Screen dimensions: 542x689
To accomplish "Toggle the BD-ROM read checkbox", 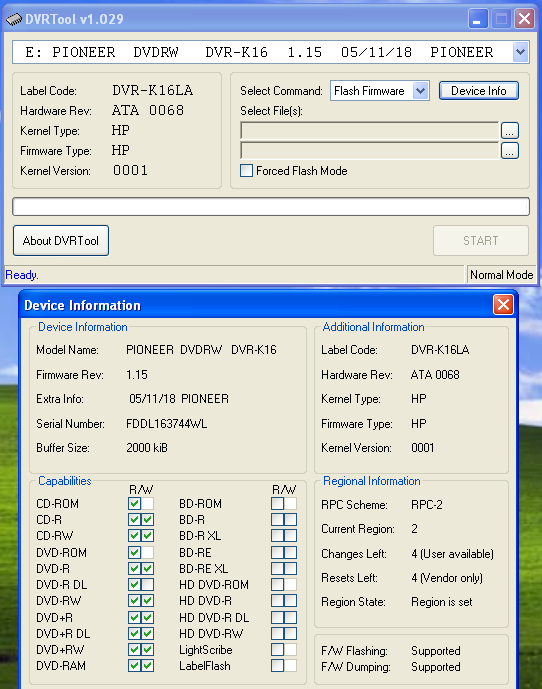I will click(277, 504).
